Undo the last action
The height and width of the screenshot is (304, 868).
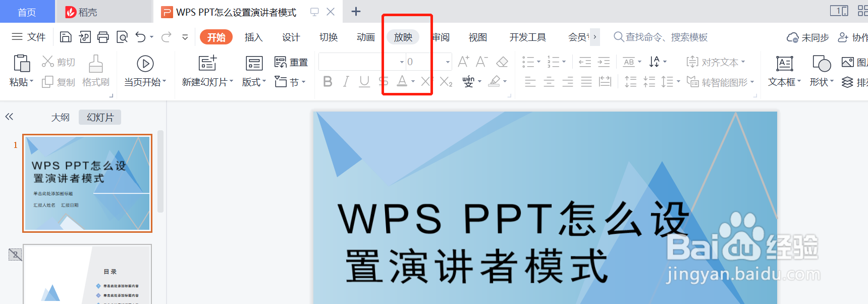(x=140, y=37)
